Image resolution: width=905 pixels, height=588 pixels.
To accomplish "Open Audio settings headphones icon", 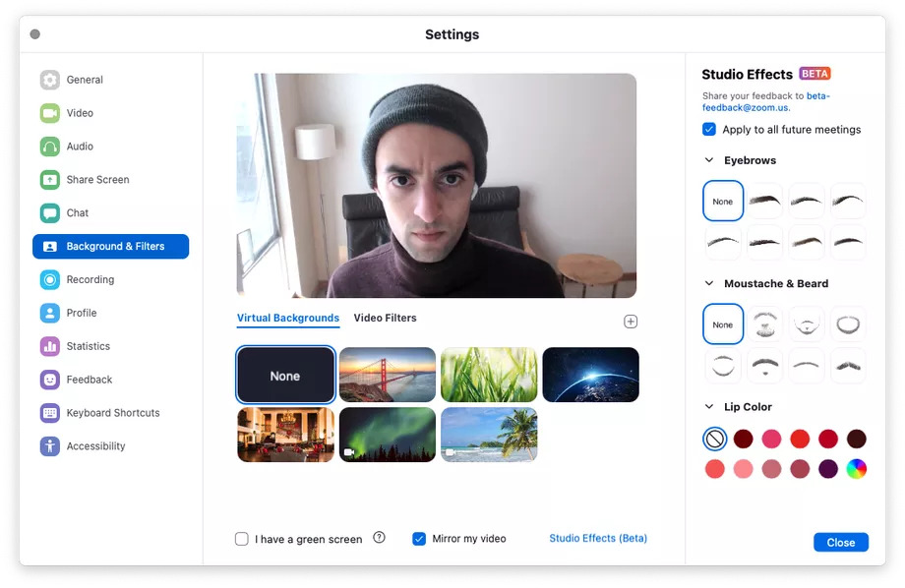I will pyautogui.click(x=49, y=147).
